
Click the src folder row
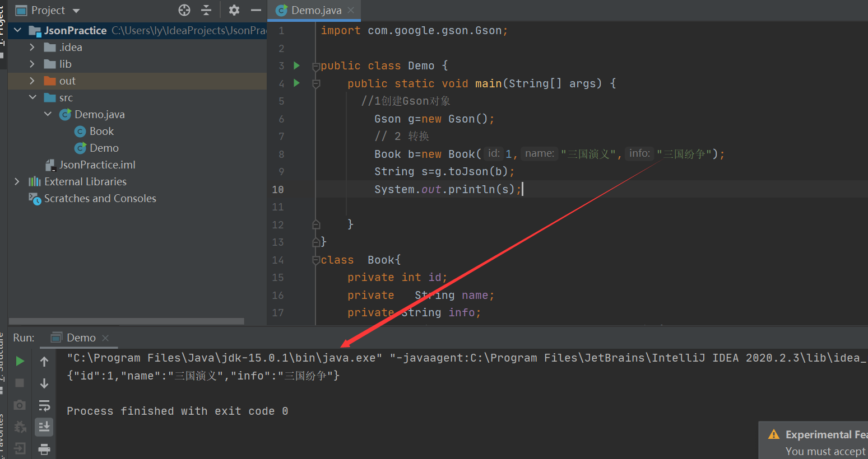click(137, 97)
